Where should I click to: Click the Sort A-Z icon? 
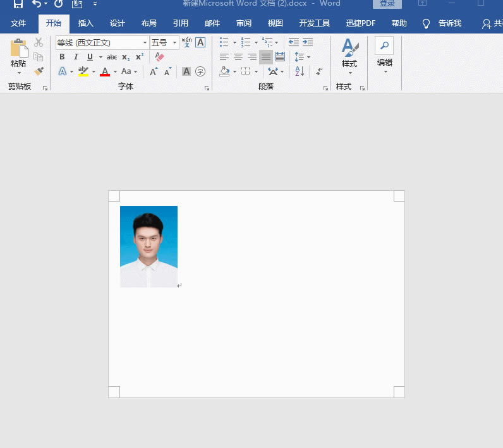tap(300, 71)
